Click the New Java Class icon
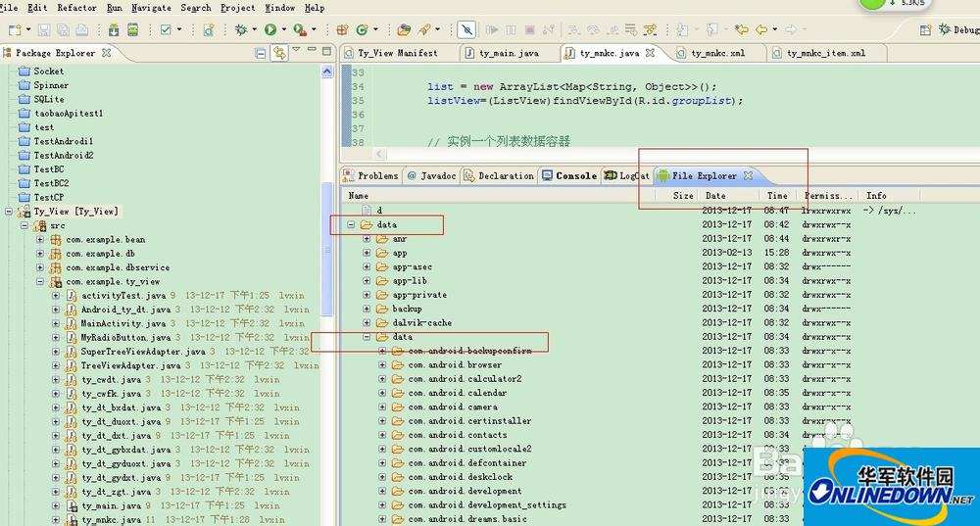Screen dimensions: 980x526 [362, 29]
